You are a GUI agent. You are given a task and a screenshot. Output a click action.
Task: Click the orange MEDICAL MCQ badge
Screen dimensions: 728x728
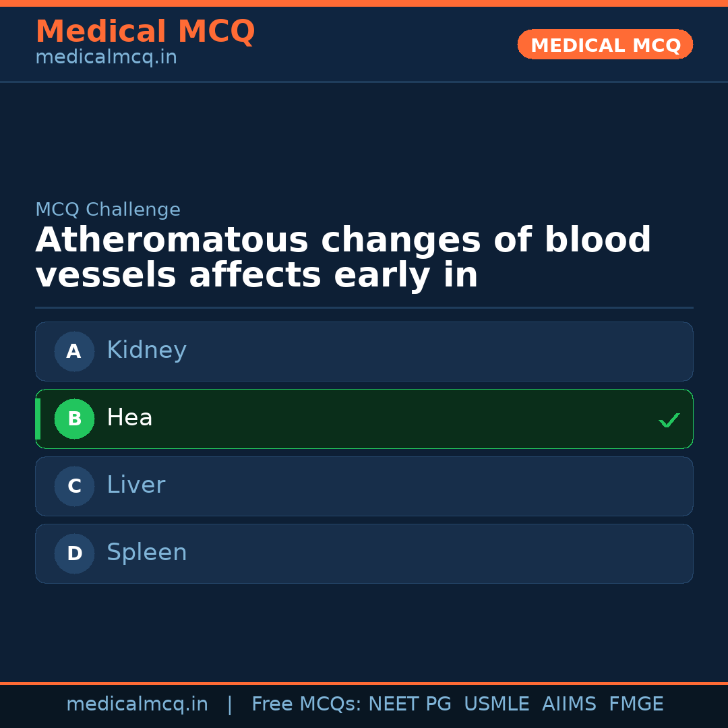pos(605,44)
